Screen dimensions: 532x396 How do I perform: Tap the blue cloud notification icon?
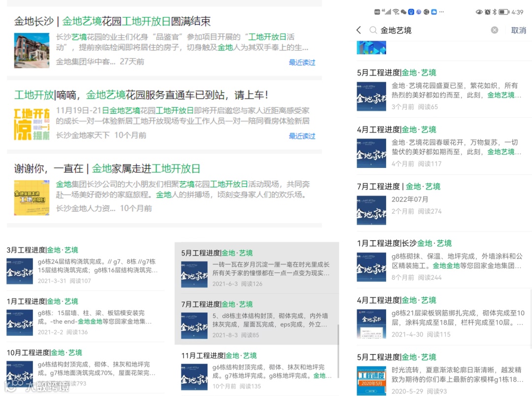point(434,12)
